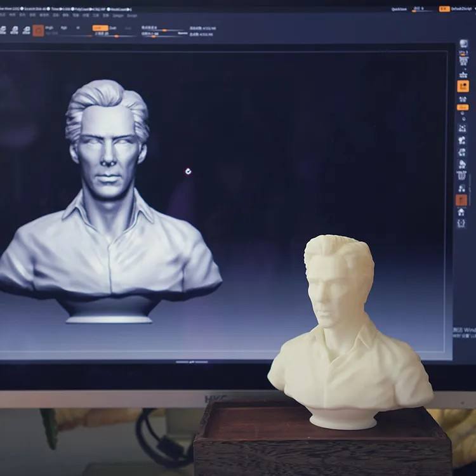The width and height of the screenshot is (476, 476).
Task: Click the icon below the SPix label
Action: click(463, 62)
